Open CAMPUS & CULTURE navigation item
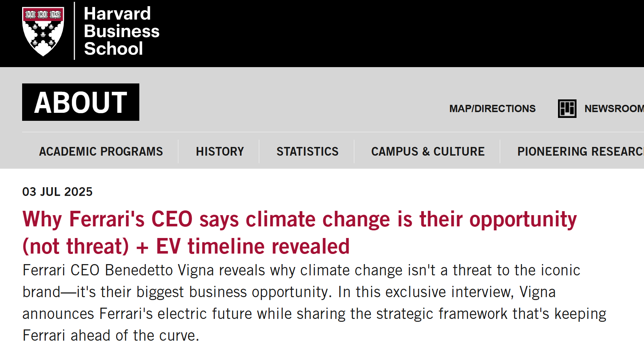Image resolution: width=644 pixels, height=349 pixels. coord(428,151)
